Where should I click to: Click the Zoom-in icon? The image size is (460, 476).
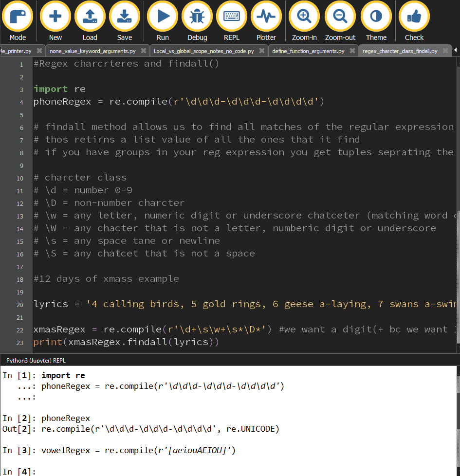[304, 21]
